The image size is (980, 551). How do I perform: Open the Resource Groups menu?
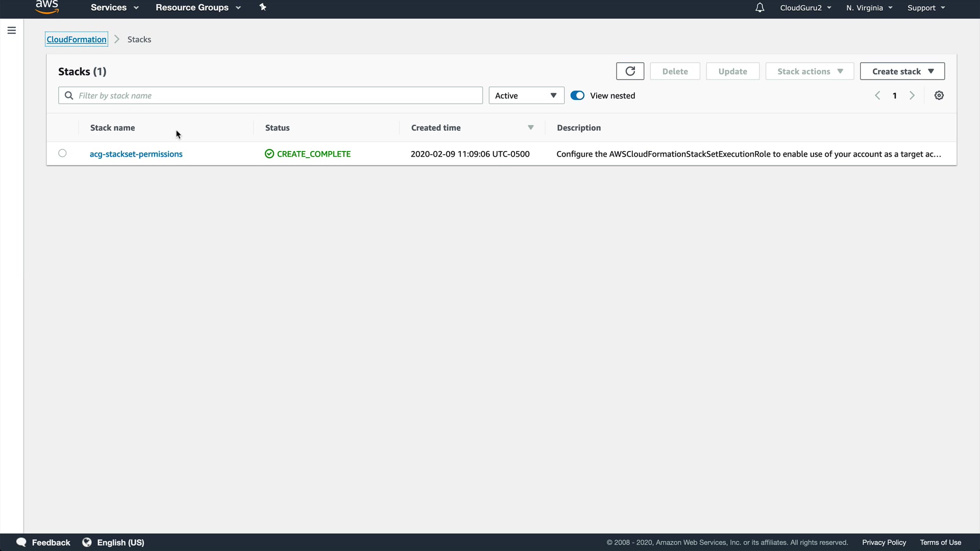[x=198, y=8]
